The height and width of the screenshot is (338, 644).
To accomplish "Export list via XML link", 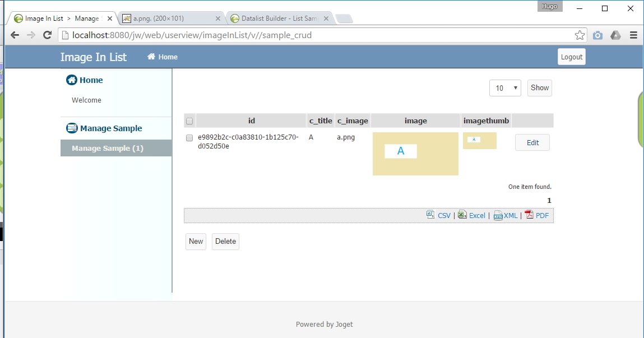I will pyautogui.click(x=511, y=216).
